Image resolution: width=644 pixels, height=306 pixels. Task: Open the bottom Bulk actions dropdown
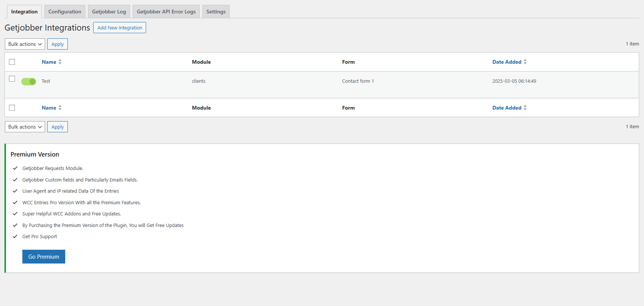click(25, 127)
